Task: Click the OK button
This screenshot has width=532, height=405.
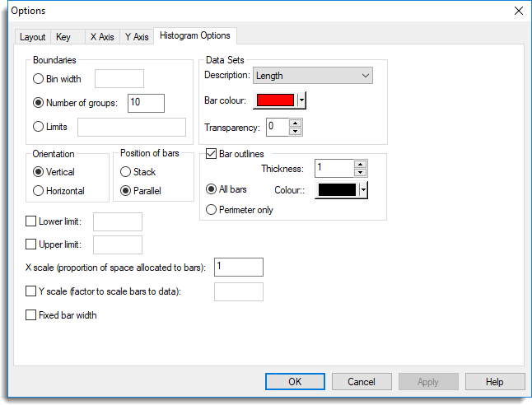Action: pyautogui.click(x=295, y=382)
